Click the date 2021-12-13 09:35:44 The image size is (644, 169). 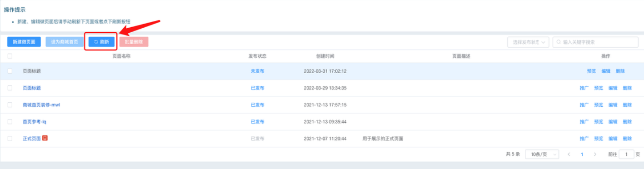click(x=325, y=122)
